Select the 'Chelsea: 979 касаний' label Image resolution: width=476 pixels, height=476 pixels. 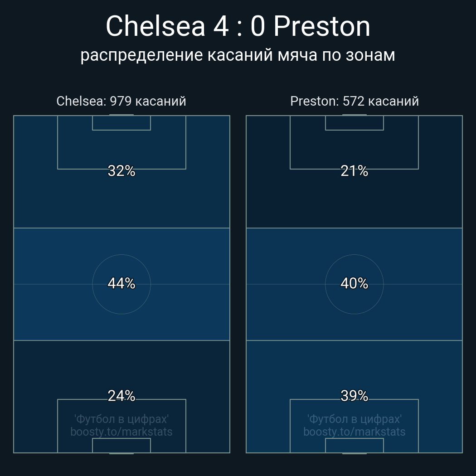click(x=121, y=101)
